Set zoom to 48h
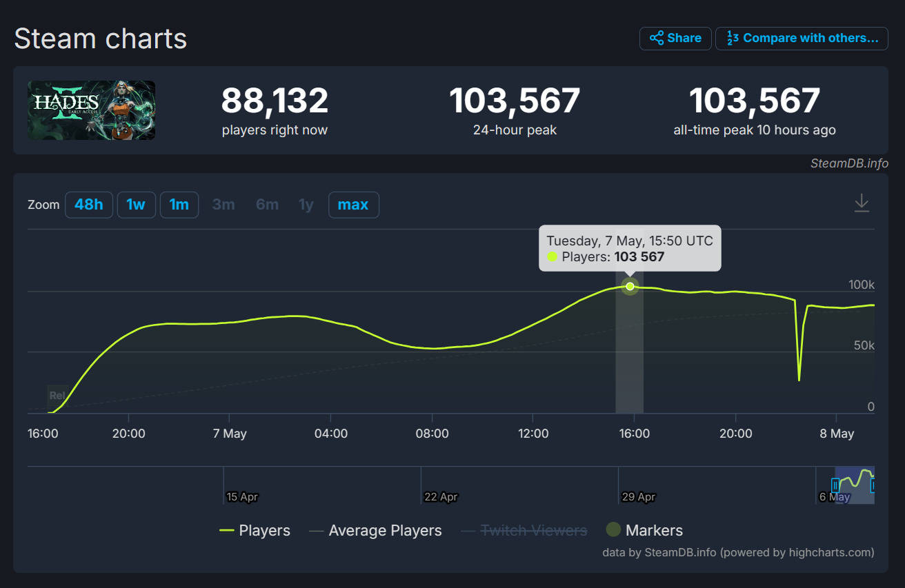This screenshot has height=588, width=905. tap(89, 205)
